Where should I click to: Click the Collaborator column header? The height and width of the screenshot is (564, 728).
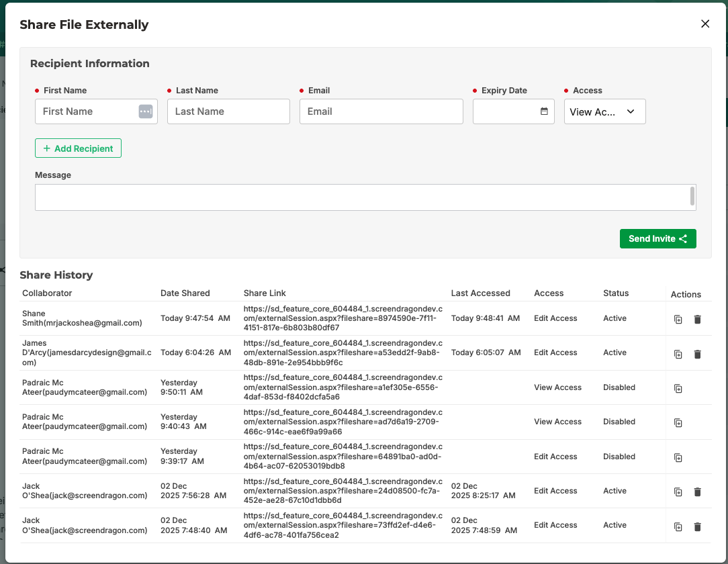(x=47, y=293)
